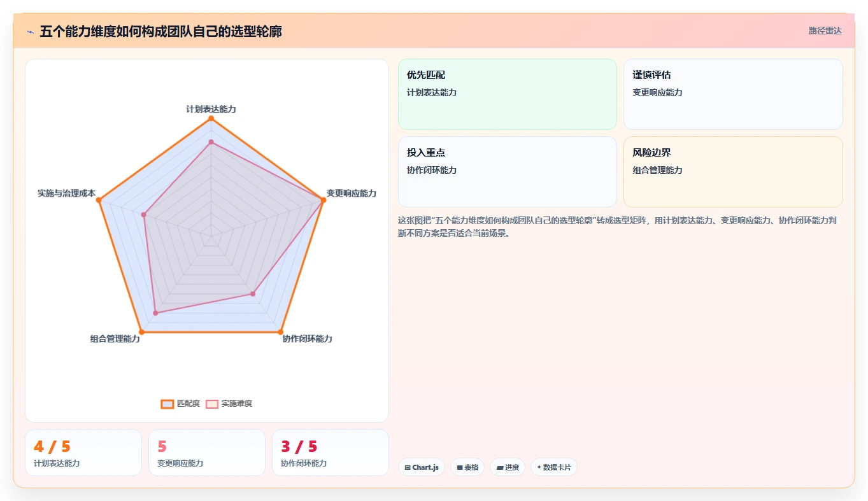Select the orange 匹配度 point at 组合管理能力 vertex
The width and height of the screenshot is (868, 501).
click(141, 332)
